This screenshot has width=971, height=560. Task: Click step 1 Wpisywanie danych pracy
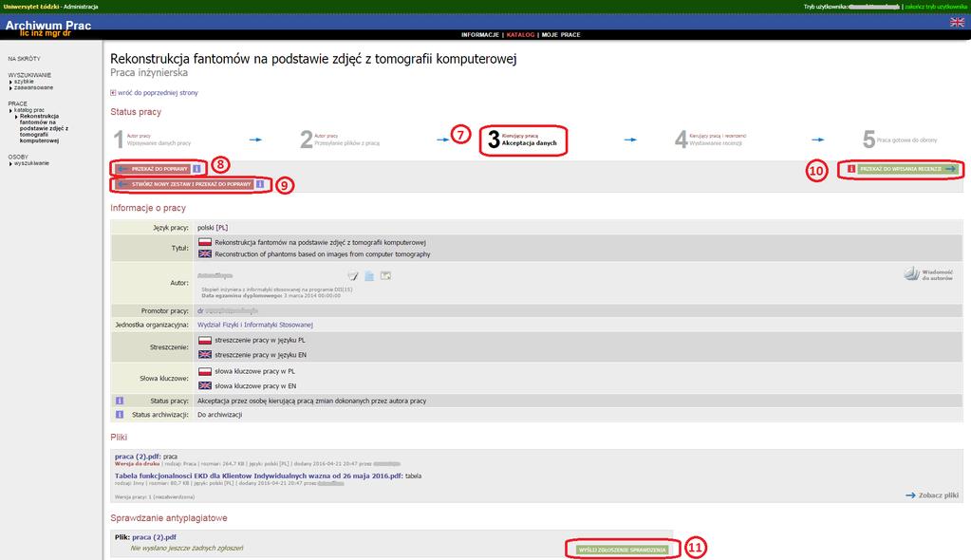click(x=152, y=140)
